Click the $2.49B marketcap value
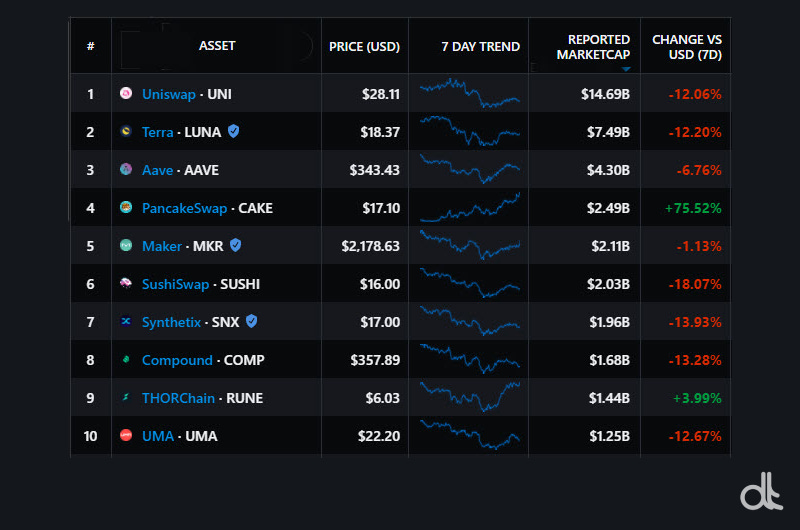Image resolution: width=800 pixels, height=530 pixels. click(608, 208)
